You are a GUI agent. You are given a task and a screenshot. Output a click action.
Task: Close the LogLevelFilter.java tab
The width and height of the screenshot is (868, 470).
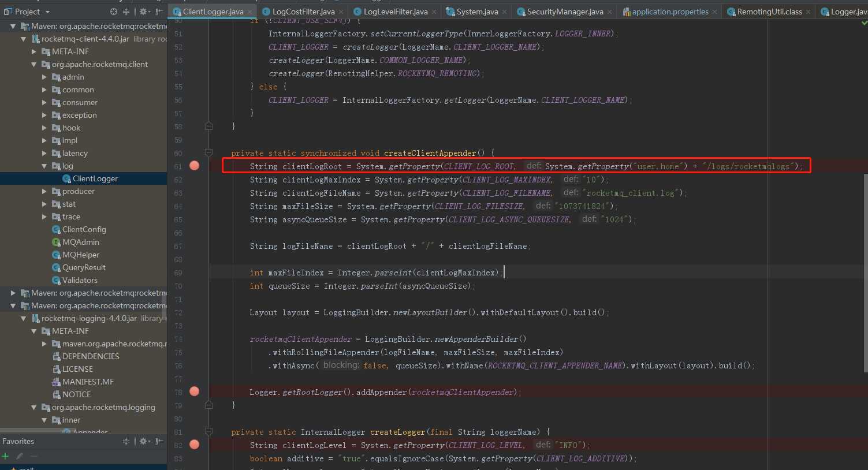(434, 12)
